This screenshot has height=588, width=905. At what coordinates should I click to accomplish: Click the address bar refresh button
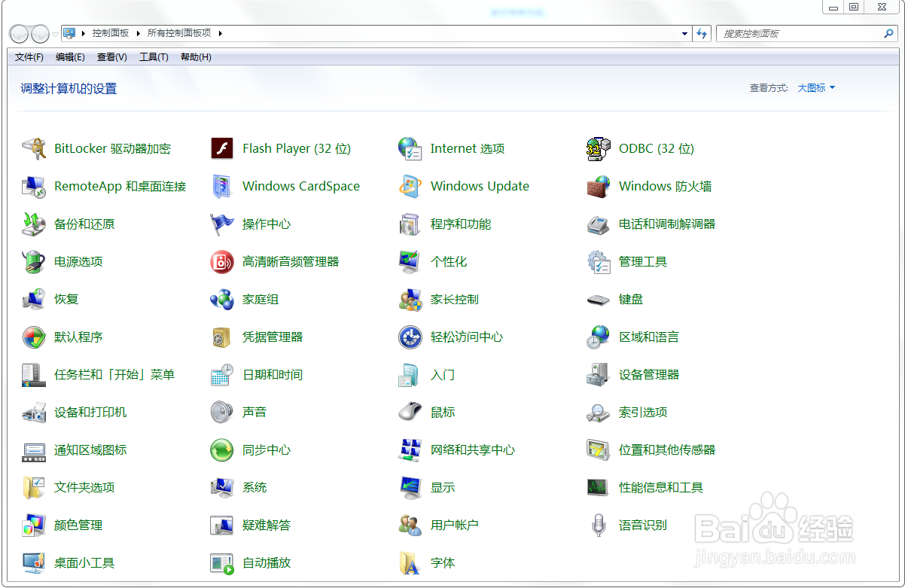702,33
